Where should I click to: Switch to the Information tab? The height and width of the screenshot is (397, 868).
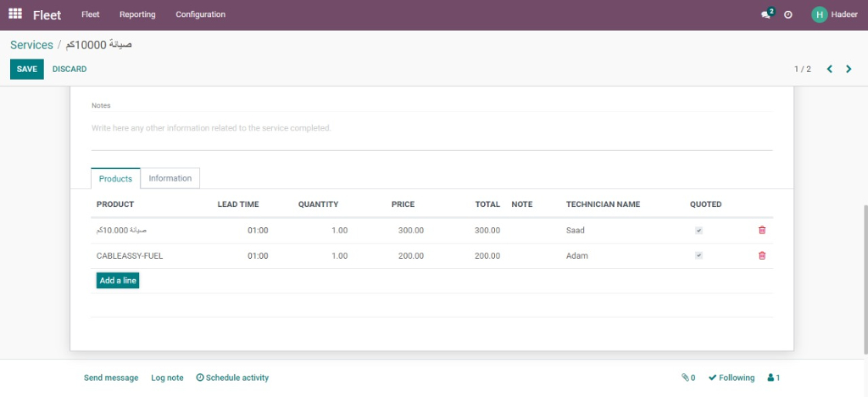170,178
